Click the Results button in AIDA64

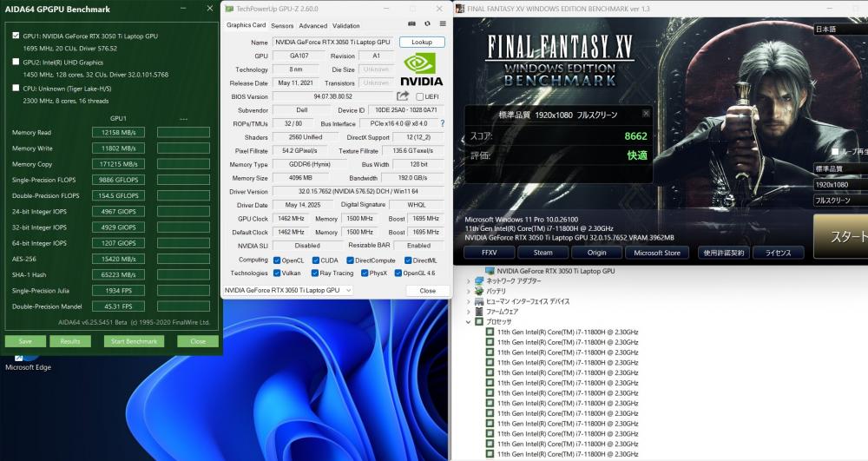70,341
